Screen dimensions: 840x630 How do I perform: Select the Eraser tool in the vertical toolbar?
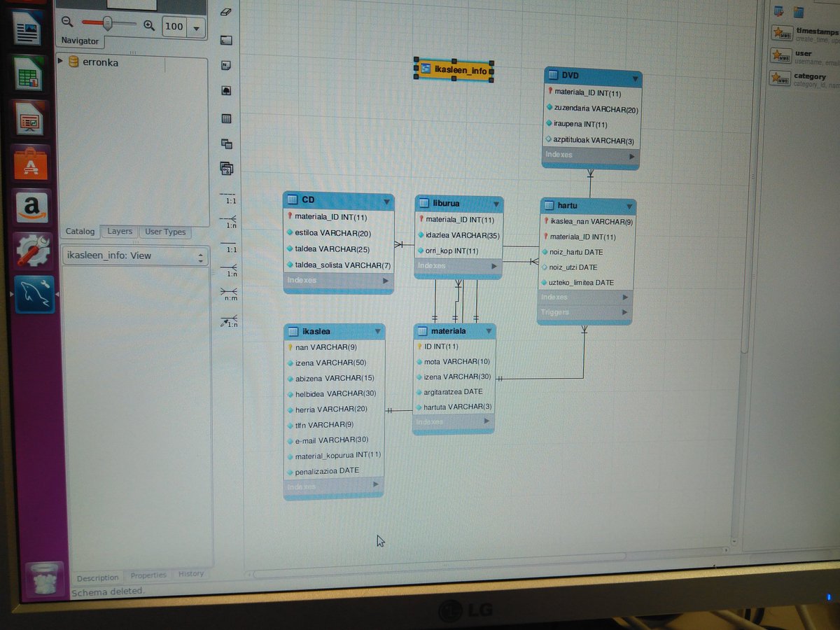coord(225,12)
